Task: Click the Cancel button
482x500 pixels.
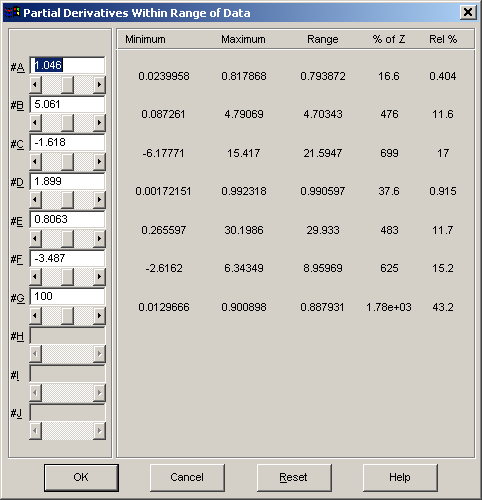Action: coord(187,477)
